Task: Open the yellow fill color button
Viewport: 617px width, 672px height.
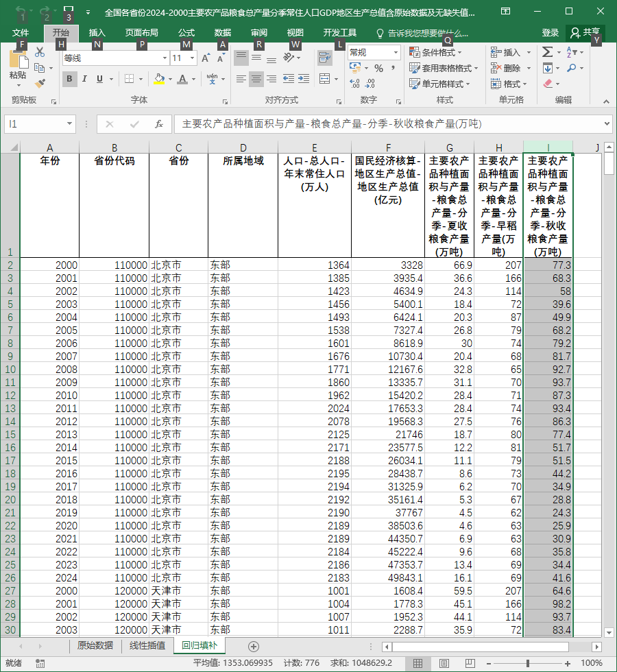Action: coord(159,79)
